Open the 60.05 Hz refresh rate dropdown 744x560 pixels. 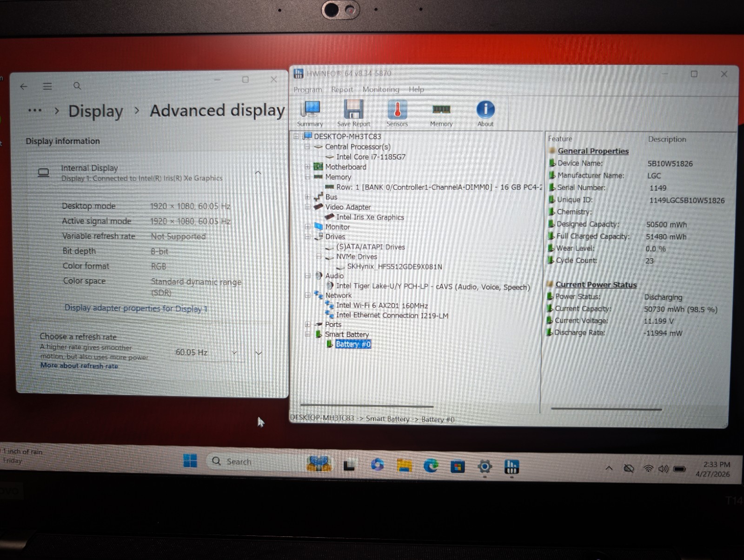coord(206,353)
